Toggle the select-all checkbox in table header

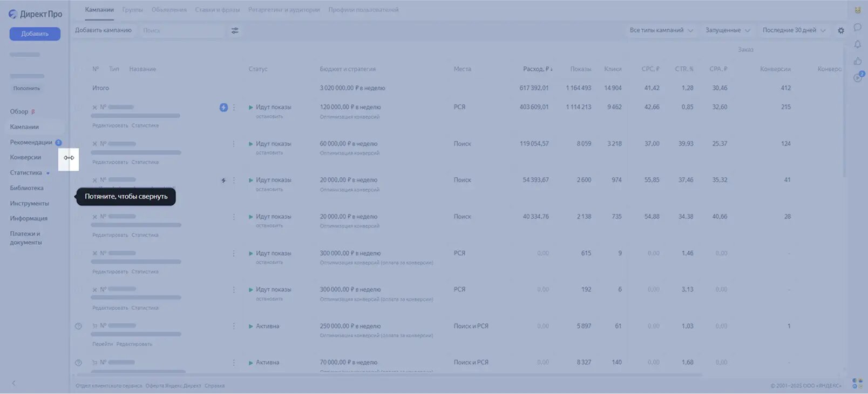(79, 69)
